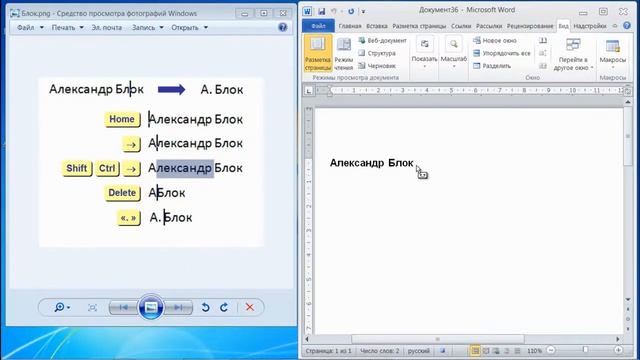Click the Word application icon in title bar
The width and height of the screenshot is (640, 360).
click(x=307, y=11)
